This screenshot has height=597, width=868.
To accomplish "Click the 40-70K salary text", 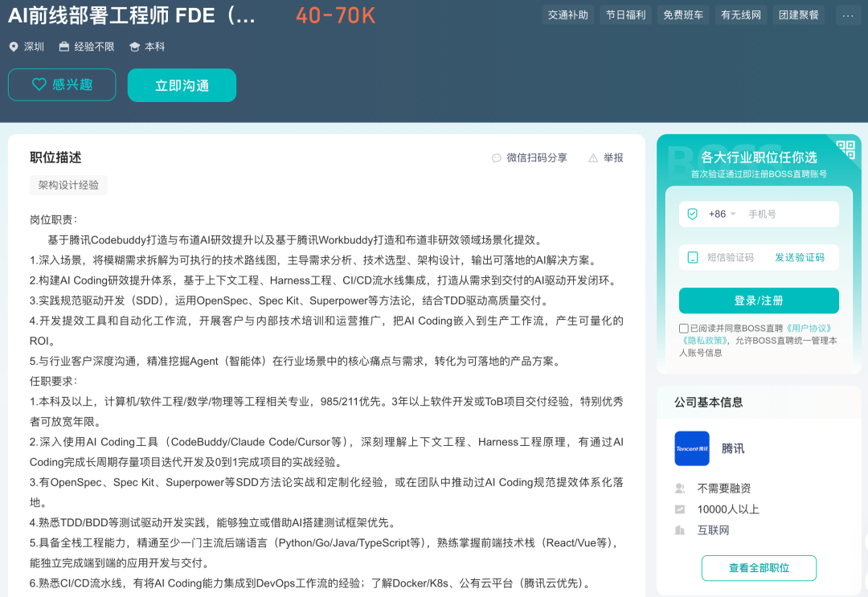I will tap(336, 15).
